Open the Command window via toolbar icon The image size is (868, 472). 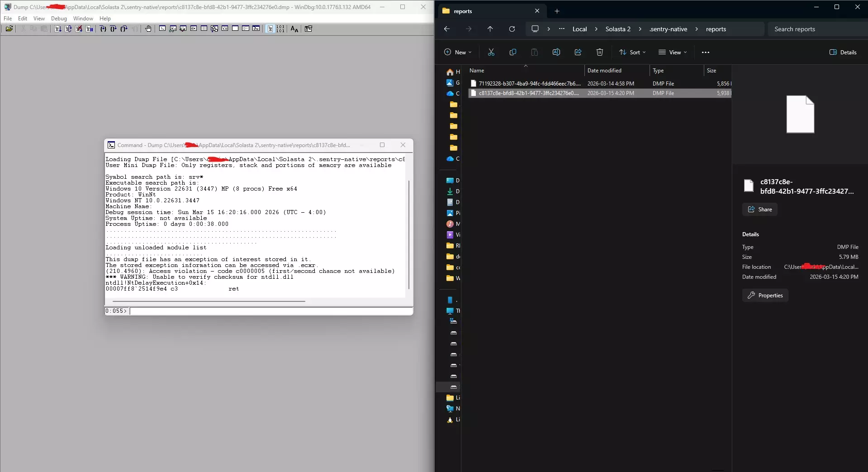[162, 29]
